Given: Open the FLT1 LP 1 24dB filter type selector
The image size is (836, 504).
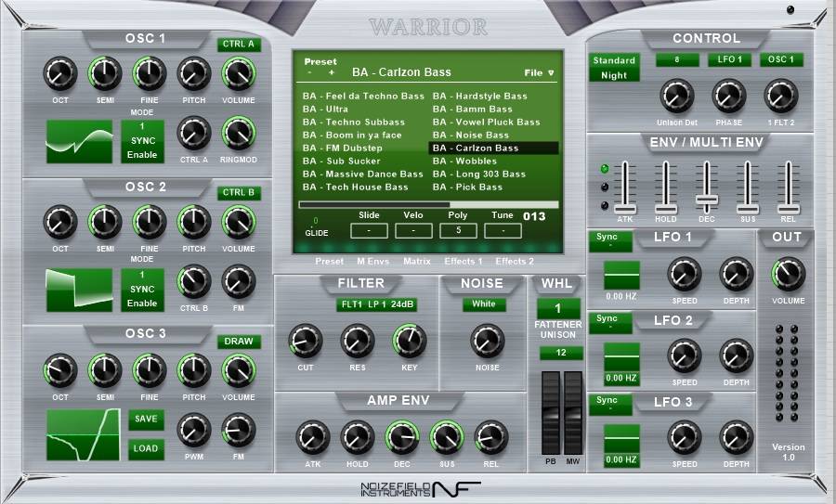Looking at the screenshot, I should (x=376, y=304).
